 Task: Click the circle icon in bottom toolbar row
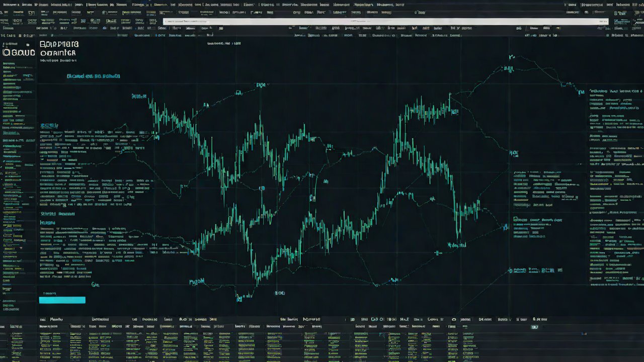453,319
